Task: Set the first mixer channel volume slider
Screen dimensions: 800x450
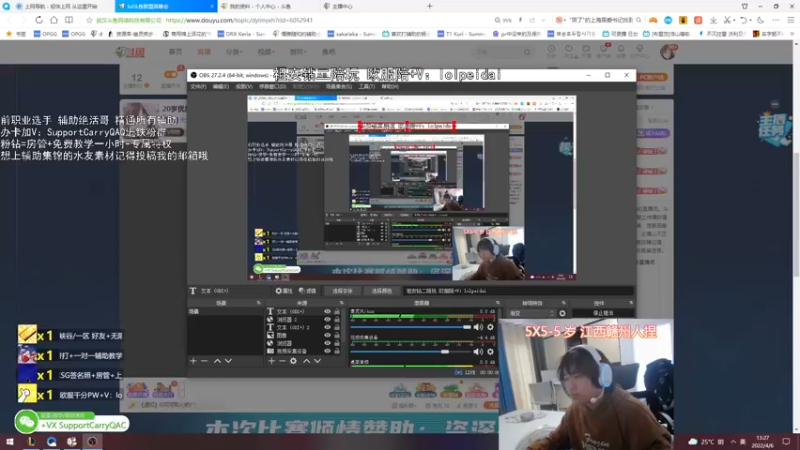Action: pyautogui.click(x=411, y=327)
